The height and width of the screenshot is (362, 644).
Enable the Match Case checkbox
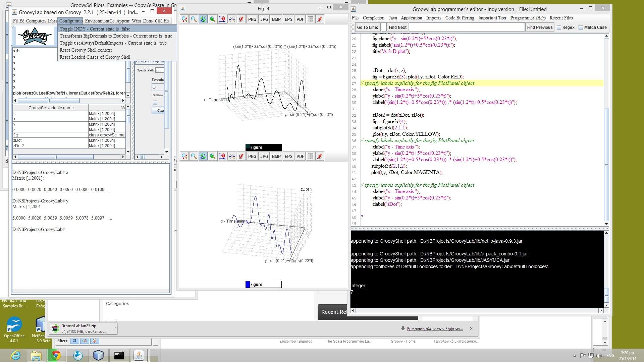click(x=581, y=27)
